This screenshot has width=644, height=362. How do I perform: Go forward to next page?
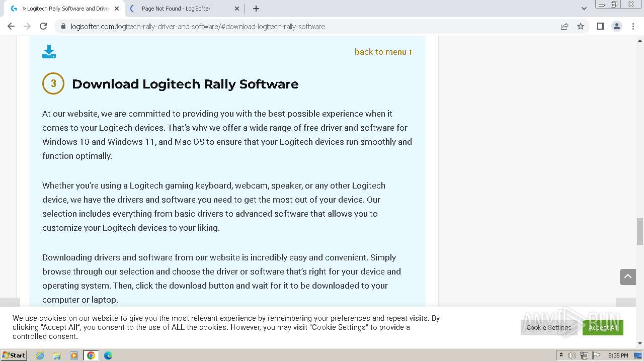tap(27, 26)
